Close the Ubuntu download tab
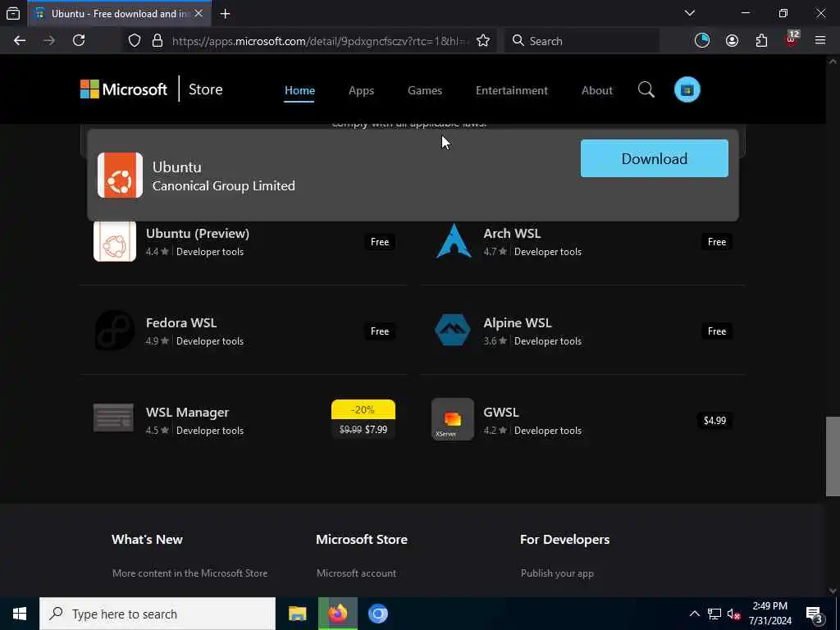The height and width of the screenshot is (630, 840). [199, 13]
